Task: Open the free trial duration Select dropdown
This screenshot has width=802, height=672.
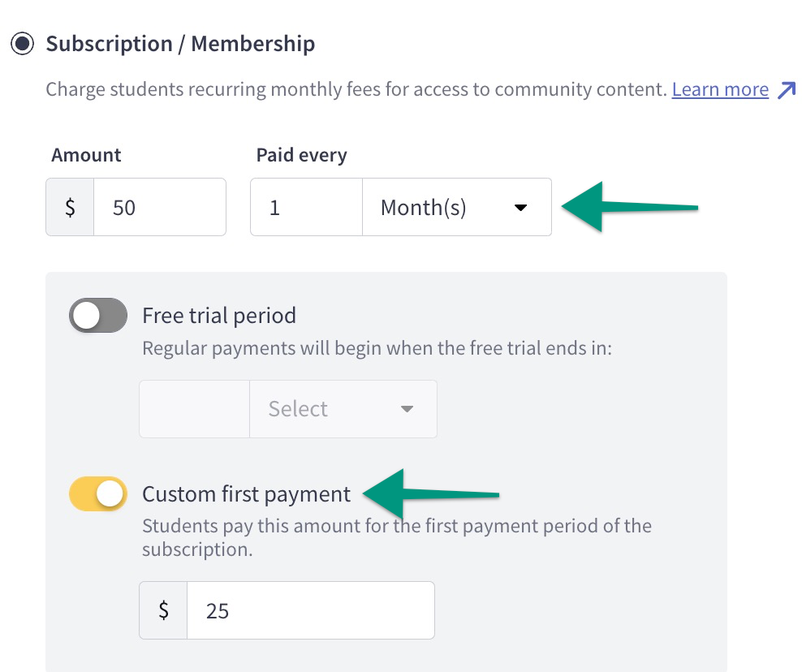Action: coord(343,408)
